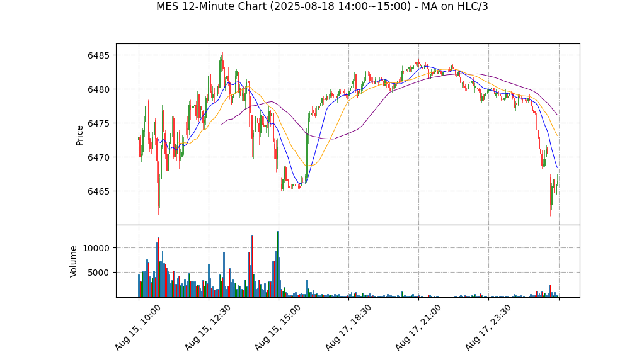
Task: Click the Aug 17, 23:30 time label
Action: click(488, 327)
